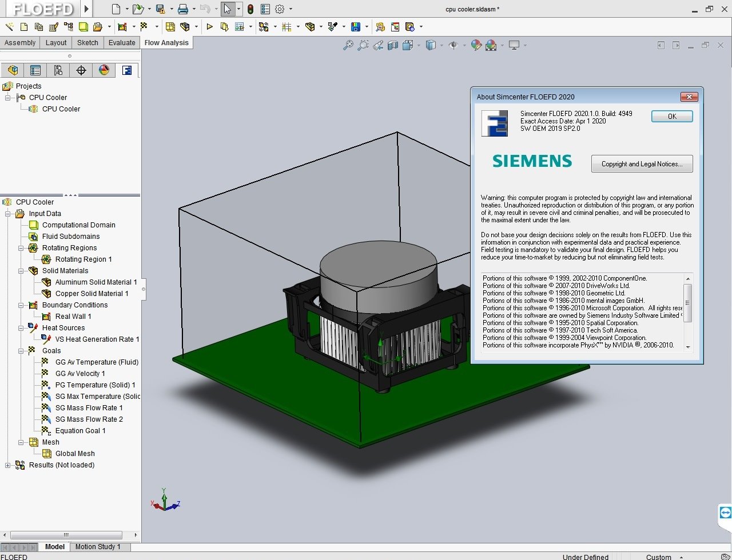Viewport: 732px width, 560px height.
Task: Click the Edit Appearance icon
Action: pyautogui.click(x=476, y=46)
